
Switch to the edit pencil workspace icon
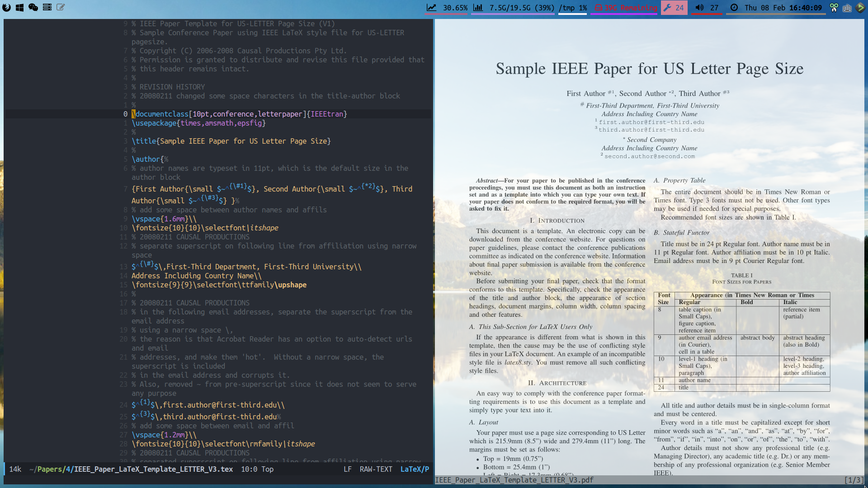point(61,7)
